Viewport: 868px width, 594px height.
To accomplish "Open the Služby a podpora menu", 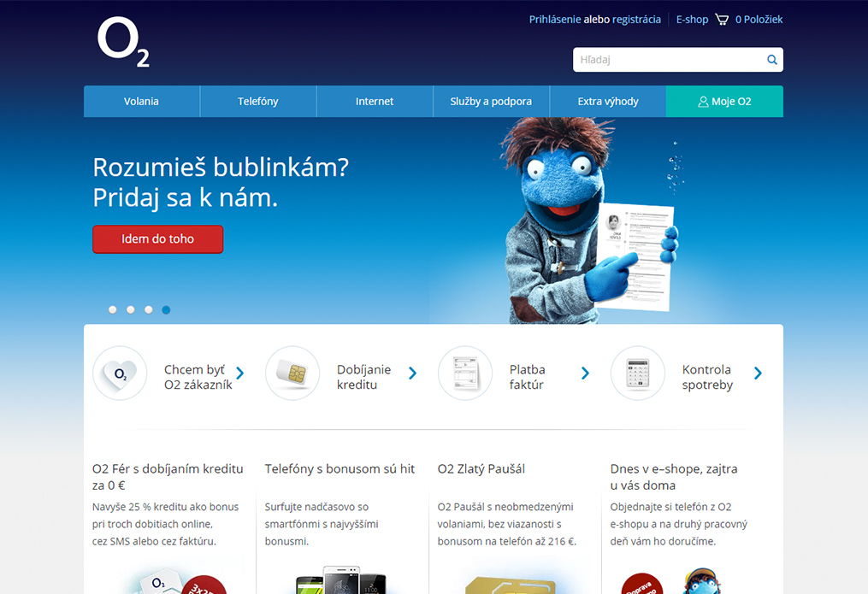I will [491, 101].
